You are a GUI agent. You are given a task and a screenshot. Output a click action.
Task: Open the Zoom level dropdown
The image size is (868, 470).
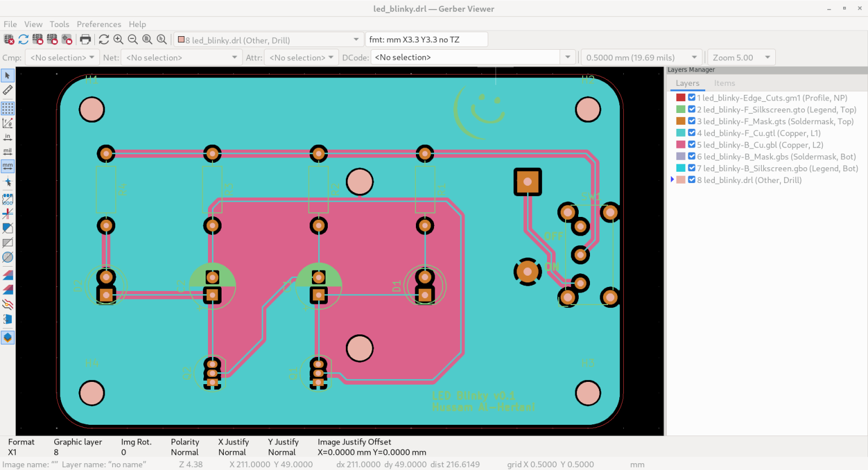point(741,57)
